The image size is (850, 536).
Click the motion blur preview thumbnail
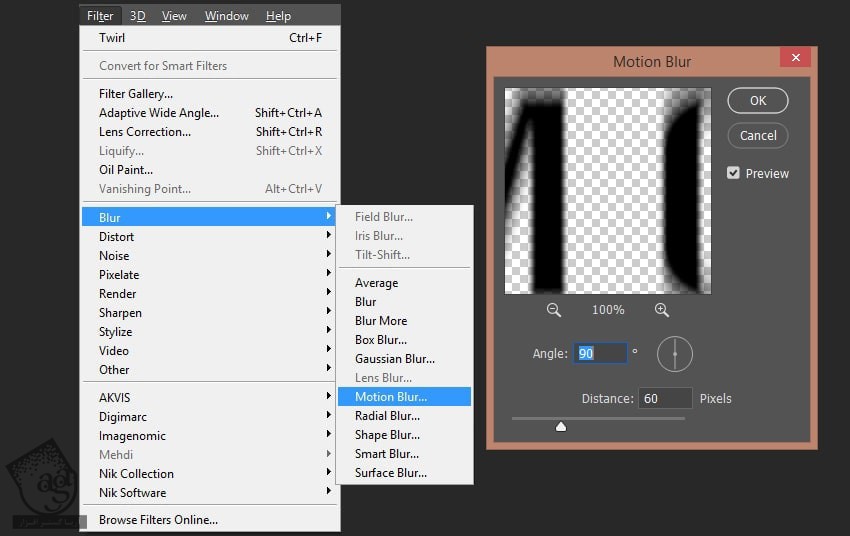click(x=608, y=191)
